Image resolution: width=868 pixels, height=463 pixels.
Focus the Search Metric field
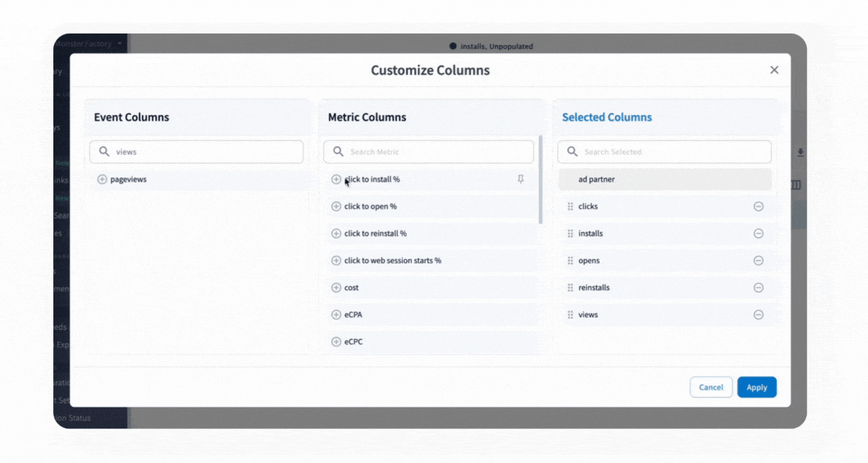[x=434, y=152]
